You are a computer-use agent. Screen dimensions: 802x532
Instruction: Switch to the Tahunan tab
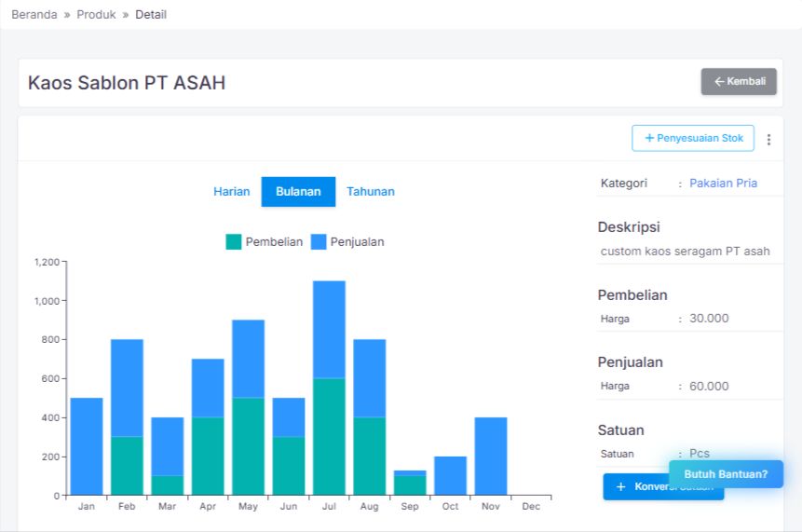[371, 192]
